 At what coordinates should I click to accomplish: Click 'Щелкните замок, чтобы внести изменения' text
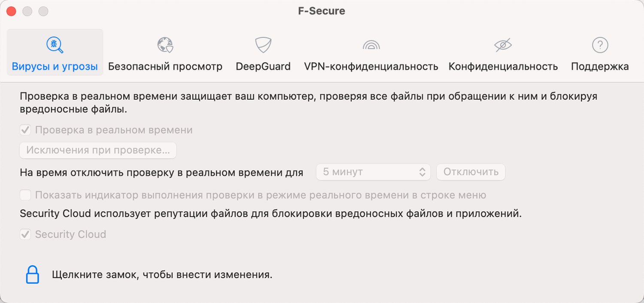click(x=162, y=275)
